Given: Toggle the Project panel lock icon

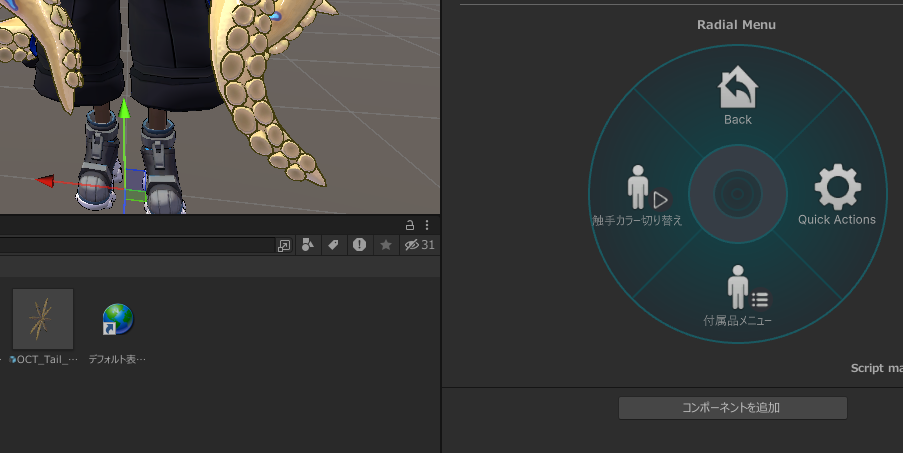Looking at the screenshot, I should (x=410, y=225).
